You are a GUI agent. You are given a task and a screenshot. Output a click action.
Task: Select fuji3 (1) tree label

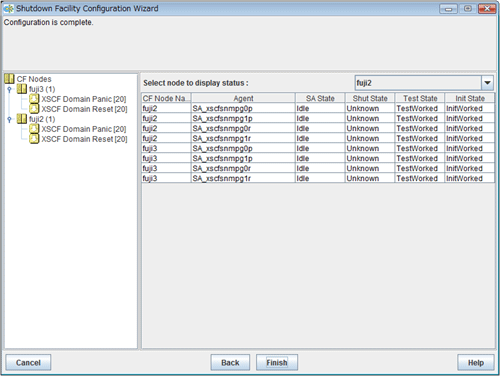(x=42, y=89)
